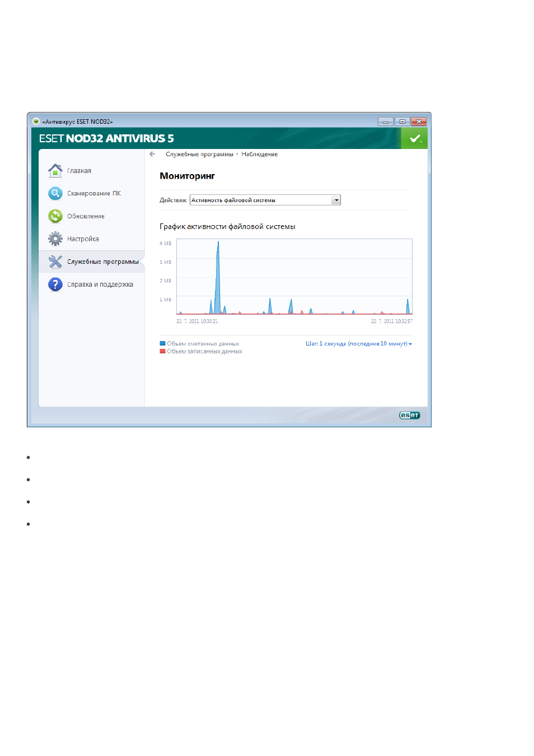This screenshot has width=534, height=756.
Task: Click the green protection status checkmark
Action: point(414,138)
